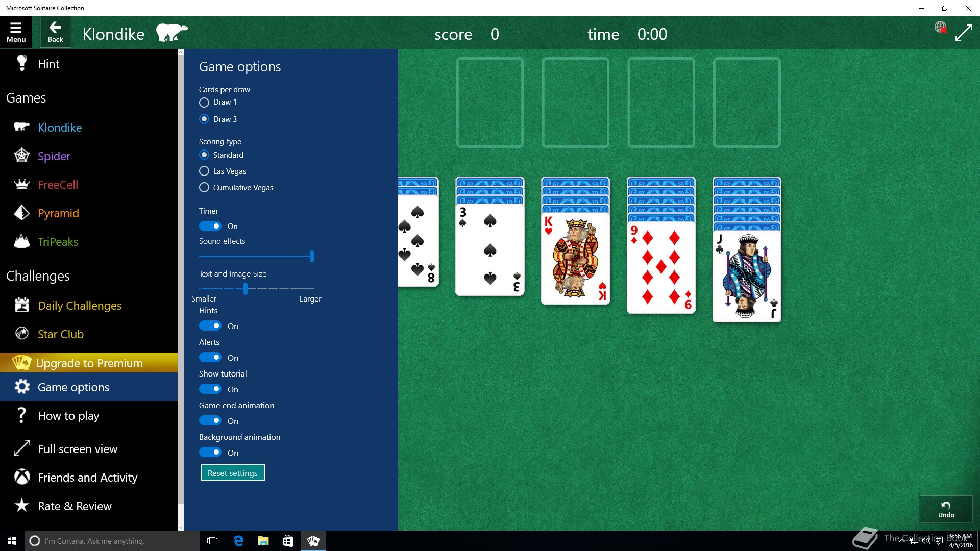Click the Star Club icon
Image resolution: width=980 pixels, height=551 pixels.
[21, 334]
